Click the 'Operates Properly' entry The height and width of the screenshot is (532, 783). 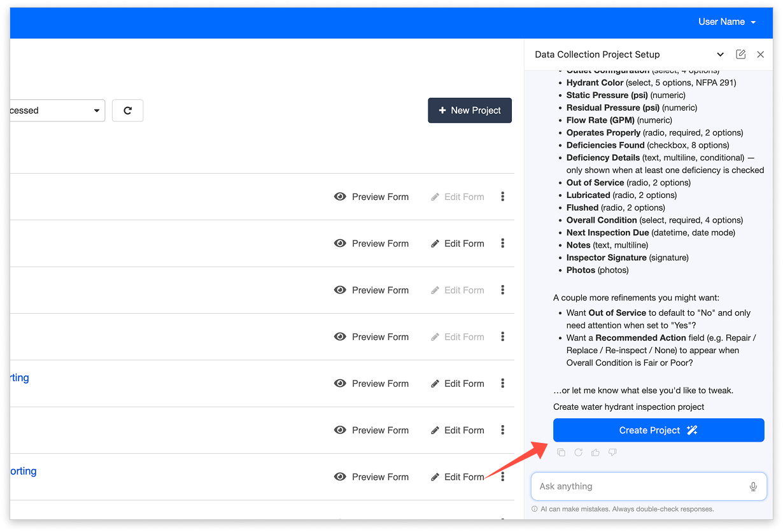coord(654,132)
